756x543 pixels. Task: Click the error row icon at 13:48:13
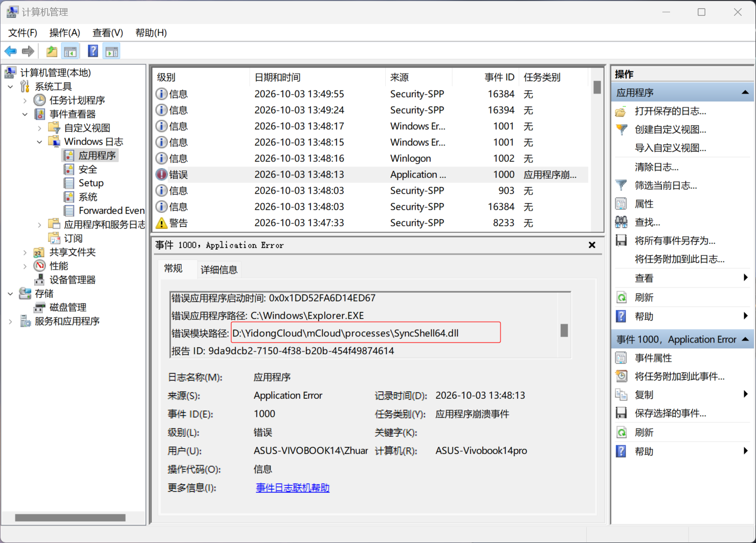pos(162,174)
